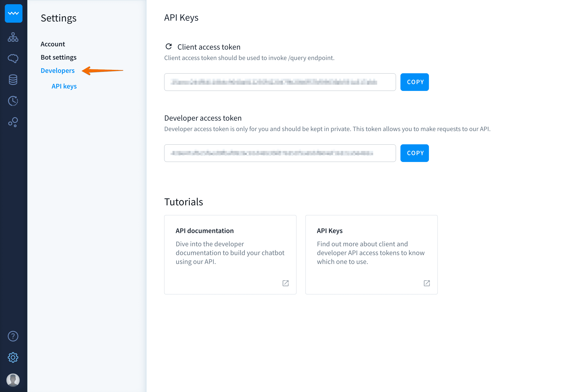Open the Integrations bubbles icon
The height and width of the screenshot is (392, 579).
pos(13,122)
